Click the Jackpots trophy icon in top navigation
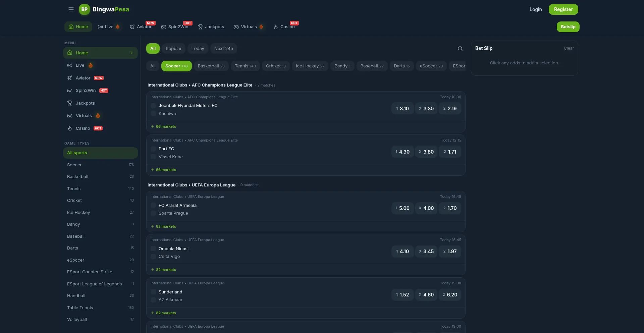644x333 pixels. pos(201,27)
